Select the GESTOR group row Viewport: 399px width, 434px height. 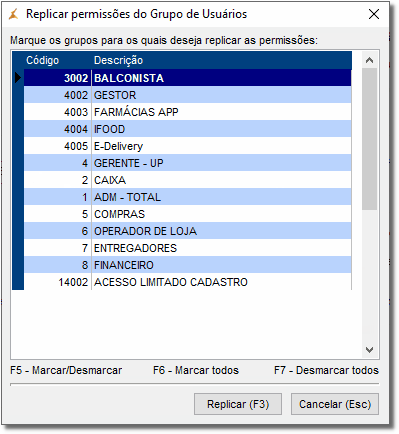coord(188,95)
